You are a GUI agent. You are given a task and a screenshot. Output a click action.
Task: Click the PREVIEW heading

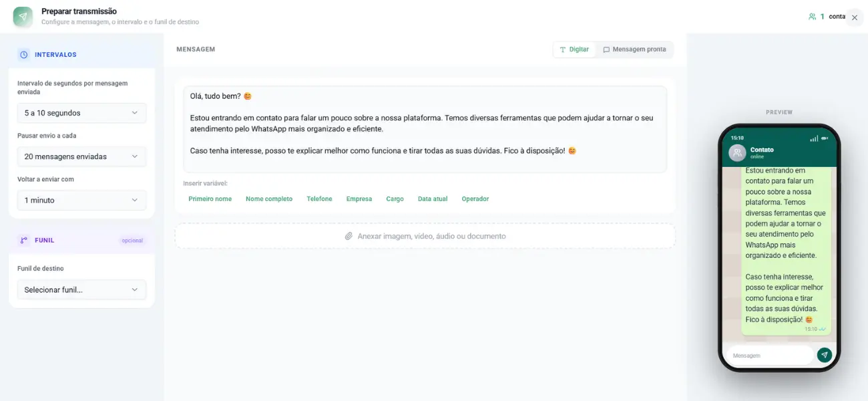point(779,112)
